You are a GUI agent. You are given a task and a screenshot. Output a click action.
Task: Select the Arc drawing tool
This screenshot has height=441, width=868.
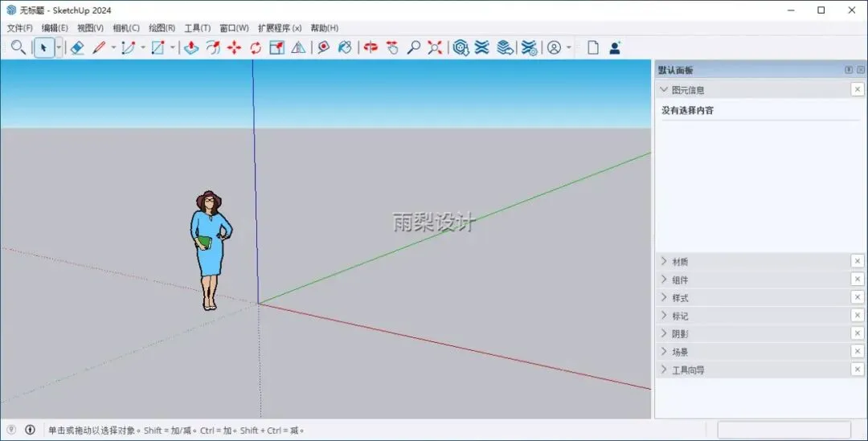[x=129, y=47]
